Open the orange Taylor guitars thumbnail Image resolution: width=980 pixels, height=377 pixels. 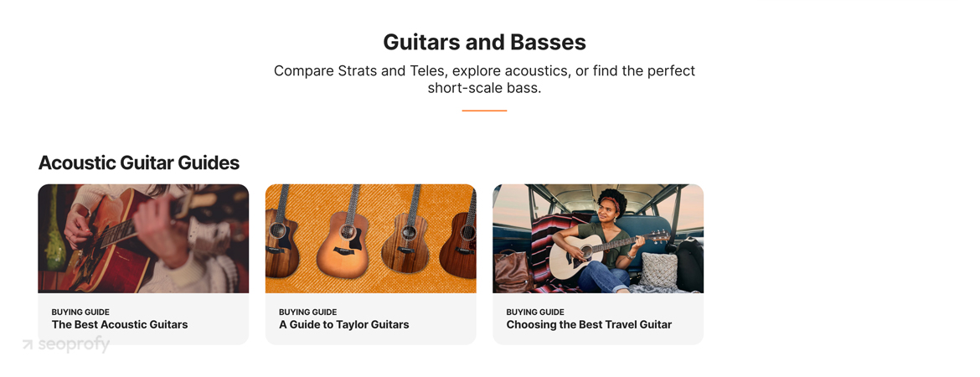[370, 238]
